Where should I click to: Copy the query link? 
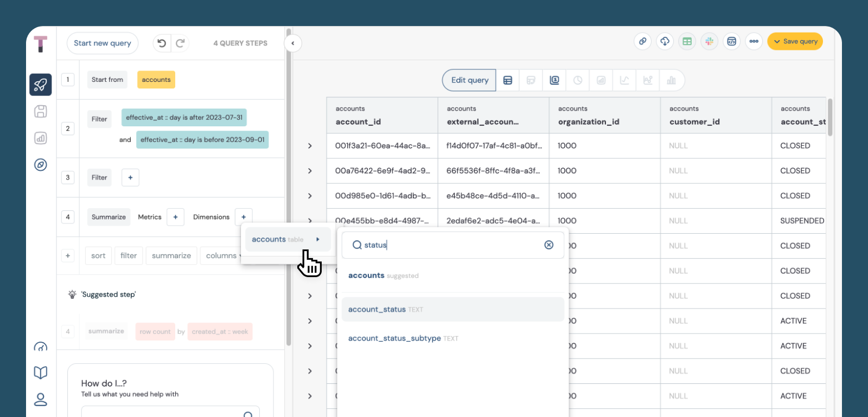(643, 41)
